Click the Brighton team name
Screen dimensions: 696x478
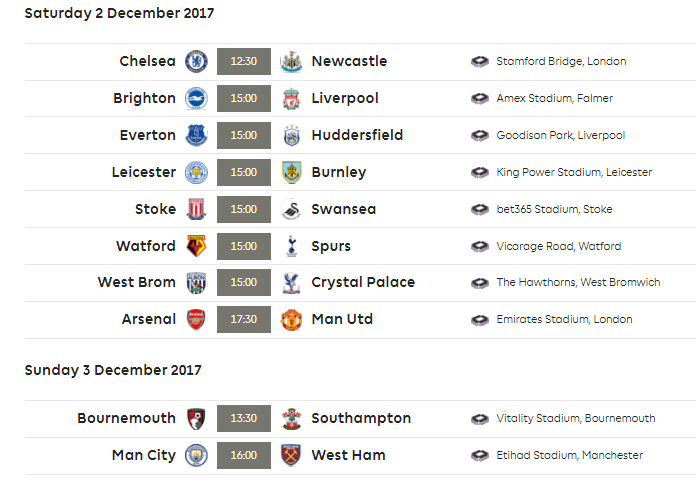144,98
